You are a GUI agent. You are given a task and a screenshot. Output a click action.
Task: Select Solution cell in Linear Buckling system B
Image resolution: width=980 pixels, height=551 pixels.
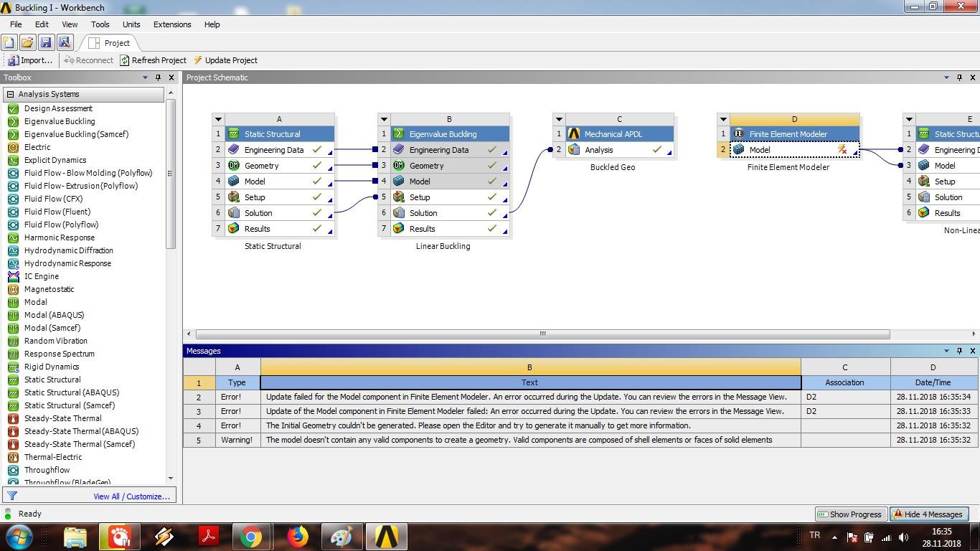(451, 213)
